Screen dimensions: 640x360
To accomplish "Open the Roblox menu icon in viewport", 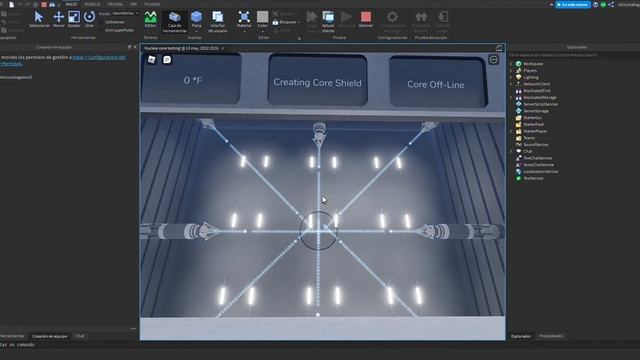I will click(151, 60).
